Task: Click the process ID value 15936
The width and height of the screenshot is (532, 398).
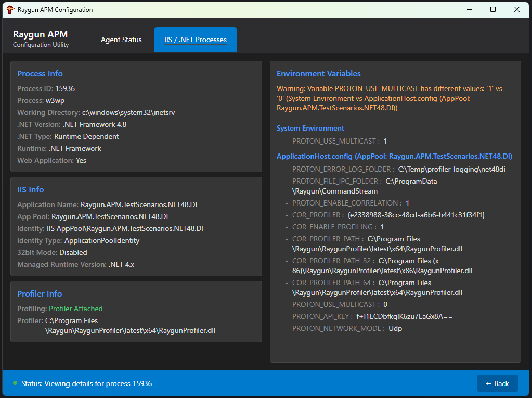Action: 65,88
